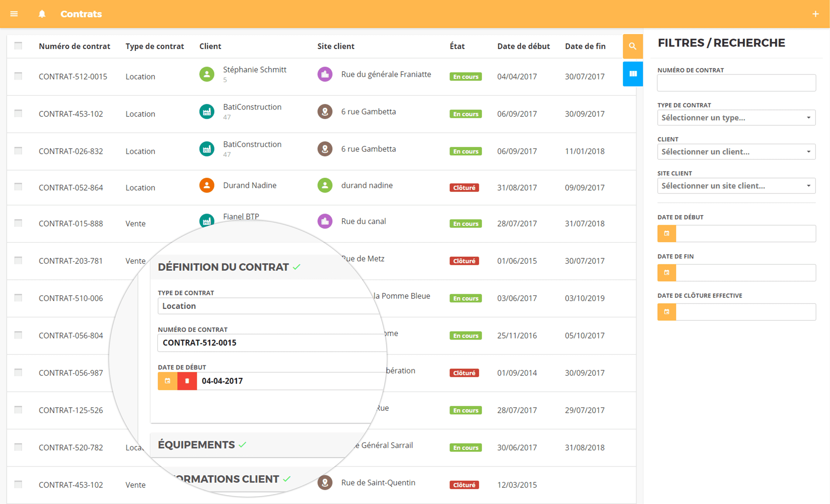
Task: Click Rue de Metz site cell
Action: [x=363, y=259]
